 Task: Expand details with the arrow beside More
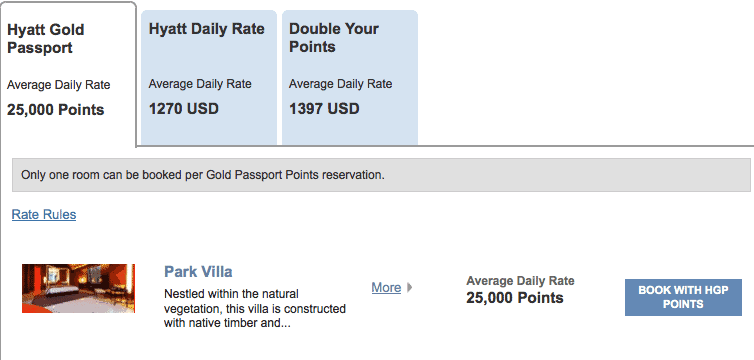click(x=410, y=287)
